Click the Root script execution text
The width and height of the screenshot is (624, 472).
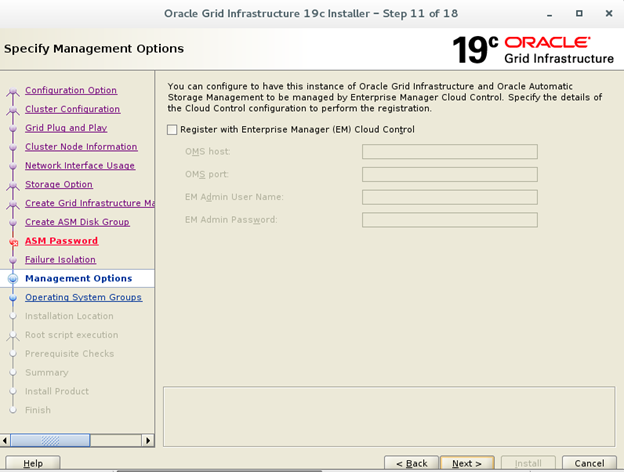(x=72, y=335)
